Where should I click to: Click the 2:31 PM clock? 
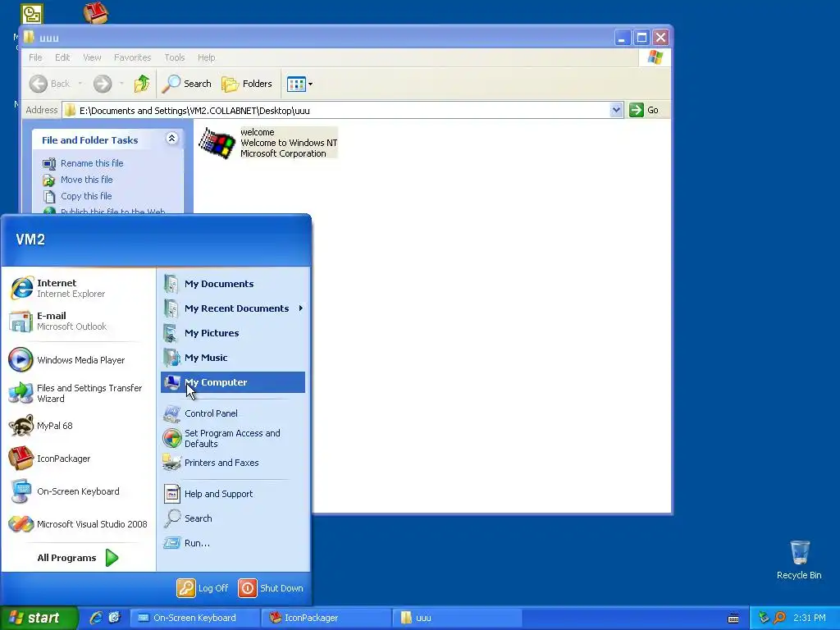[810, 618]
